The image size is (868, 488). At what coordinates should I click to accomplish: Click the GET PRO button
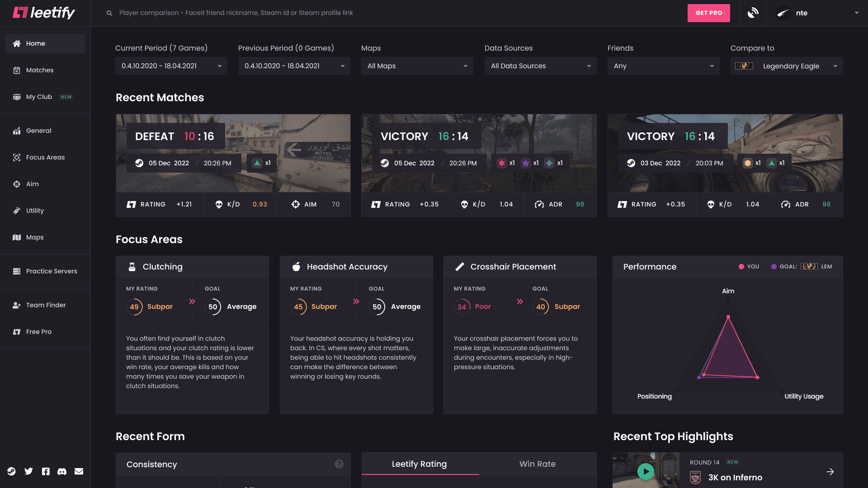[708, 13]
